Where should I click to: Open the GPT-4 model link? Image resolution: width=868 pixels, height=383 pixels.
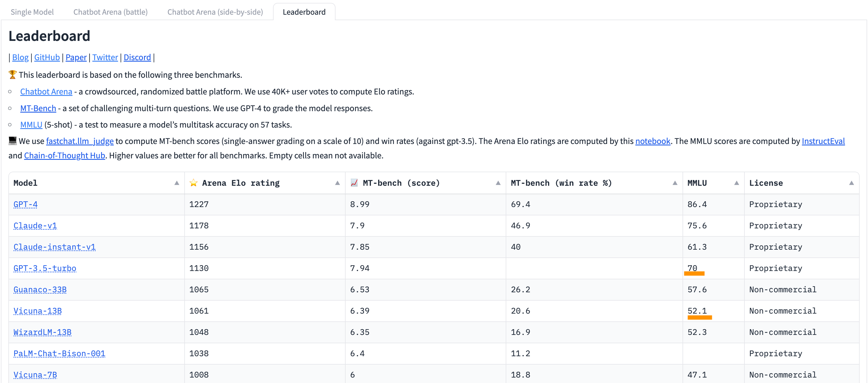point(26,204)
